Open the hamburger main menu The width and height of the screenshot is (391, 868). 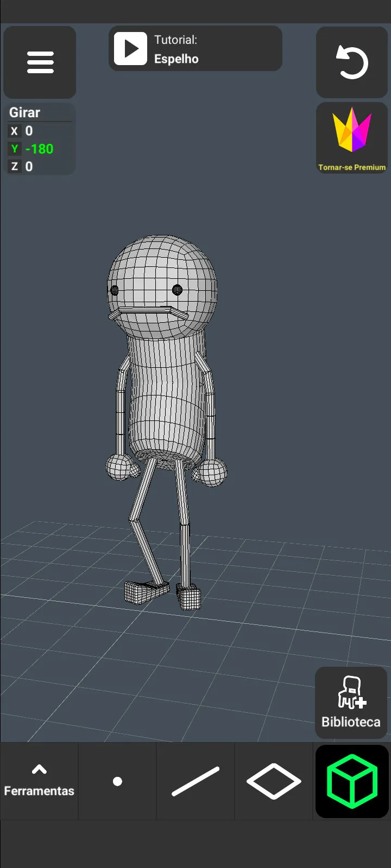click(40, 62)
